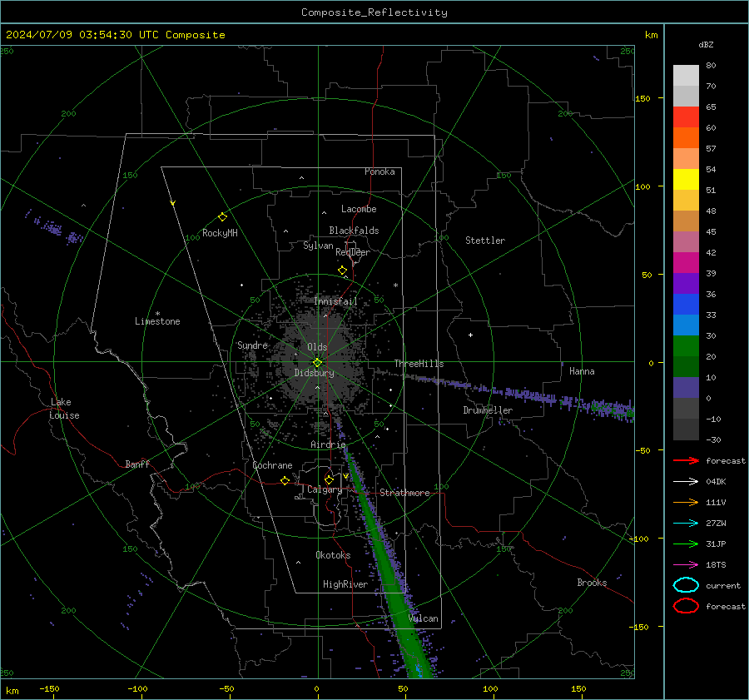Pick the light gray 80 dBZ swatch
Screen dimensions: 749x700
pyautogui.click(x=686, y=75)
